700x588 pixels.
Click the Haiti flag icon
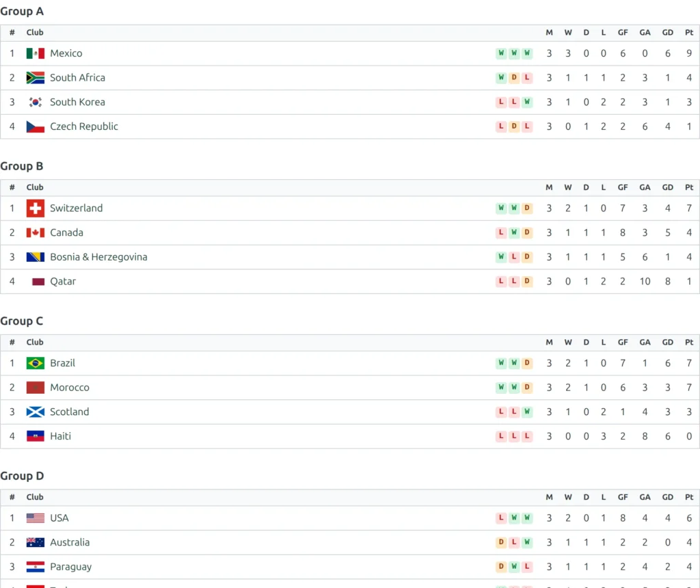[x=36, y=437]
